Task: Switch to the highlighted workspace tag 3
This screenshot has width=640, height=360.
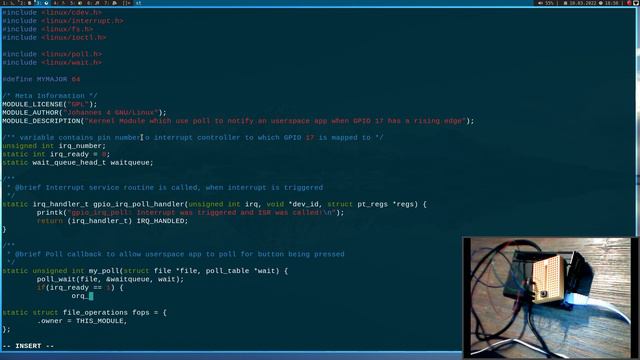Action: coord(42,3)
